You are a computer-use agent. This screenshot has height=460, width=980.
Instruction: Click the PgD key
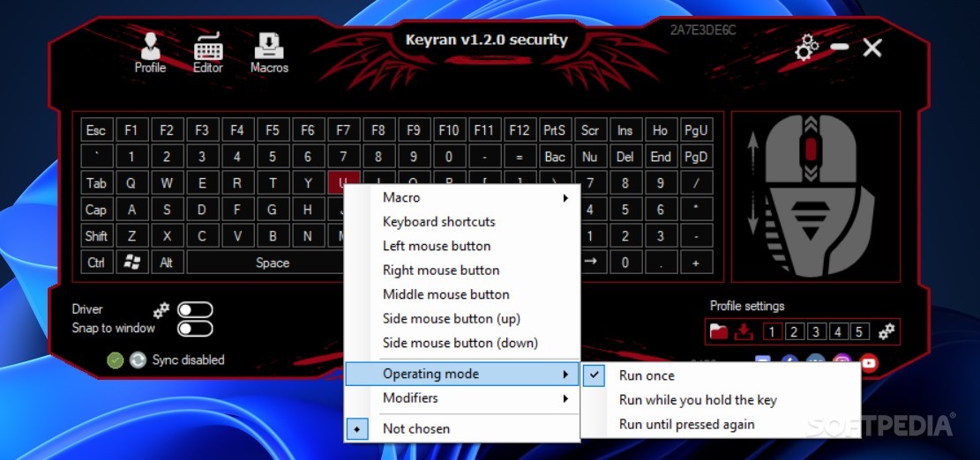696,157
